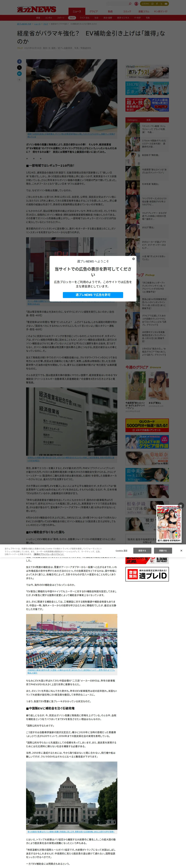Select the キン肉マン main tab
The width and height of the screenshot is (186, 868).
pyautogui.click(x=160, y=11)
